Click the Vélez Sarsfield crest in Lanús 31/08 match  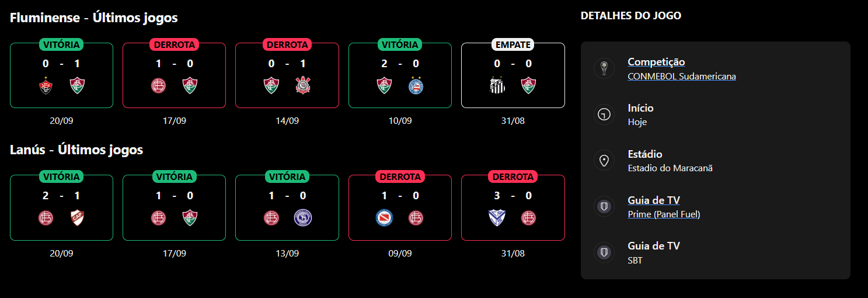click(x=497, y=218)
